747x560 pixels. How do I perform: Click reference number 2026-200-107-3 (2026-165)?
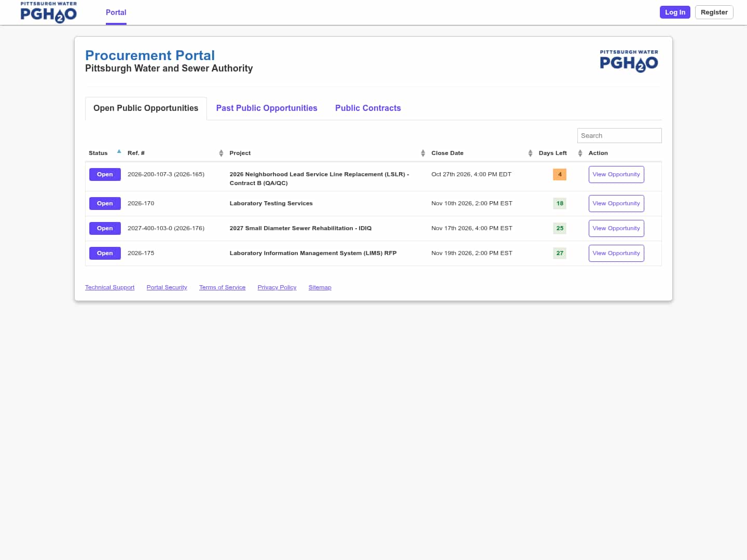click(166, 174)
